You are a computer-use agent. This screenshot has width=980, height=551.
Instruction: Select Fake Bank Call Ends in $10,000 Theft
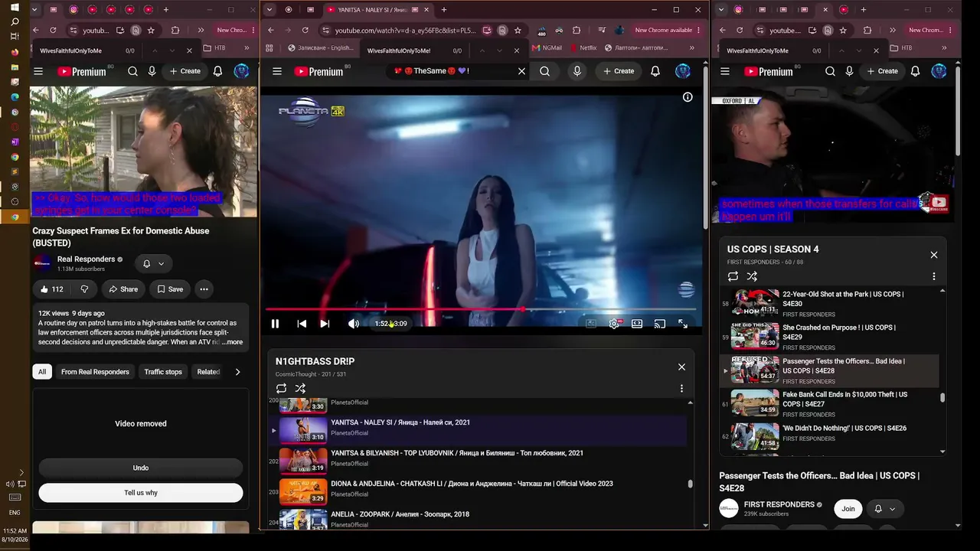point(830,404)
